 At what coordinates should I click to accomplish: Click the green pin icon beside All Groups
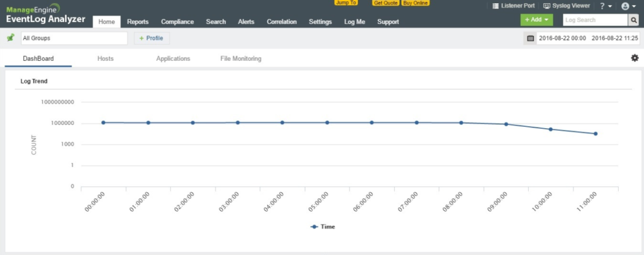pos(10,38)
